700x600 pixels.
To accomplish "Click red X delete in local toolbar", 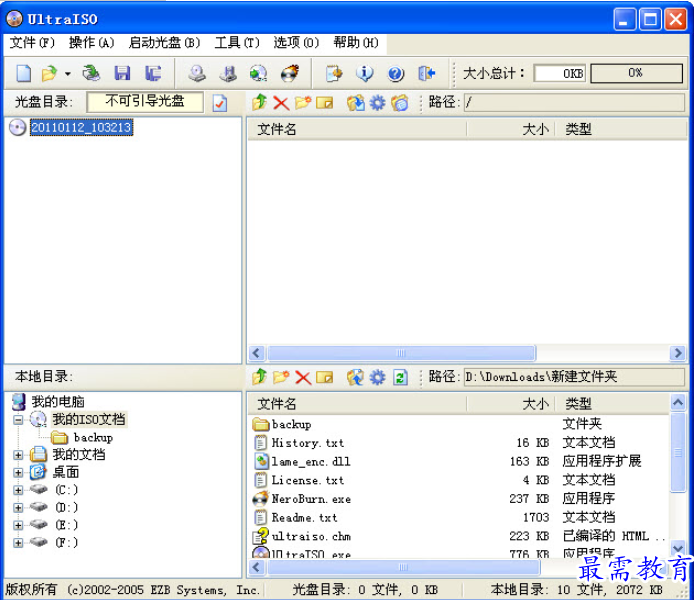I will (303, 378).
